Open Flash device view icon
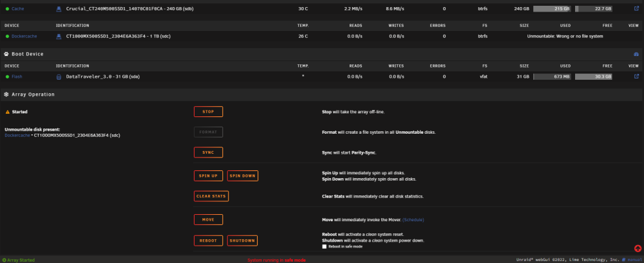The height and width of the screenshot is (263, 644). click(x=637, y=77)
